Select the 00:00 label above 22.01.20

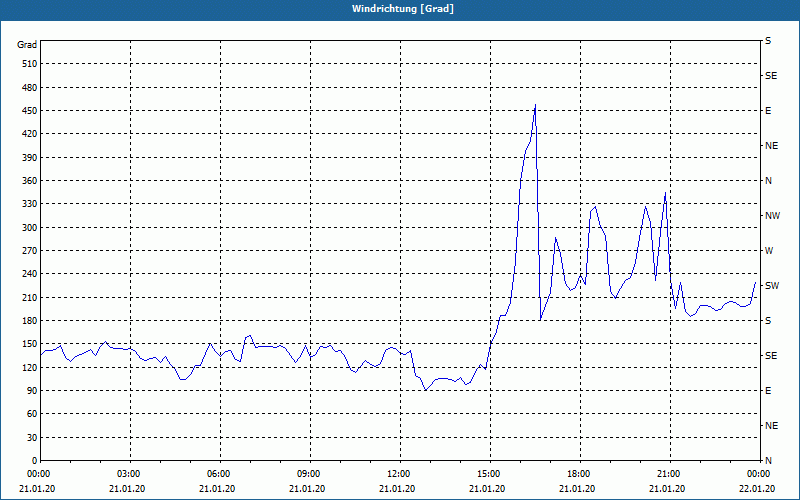[x=759, y=473]
